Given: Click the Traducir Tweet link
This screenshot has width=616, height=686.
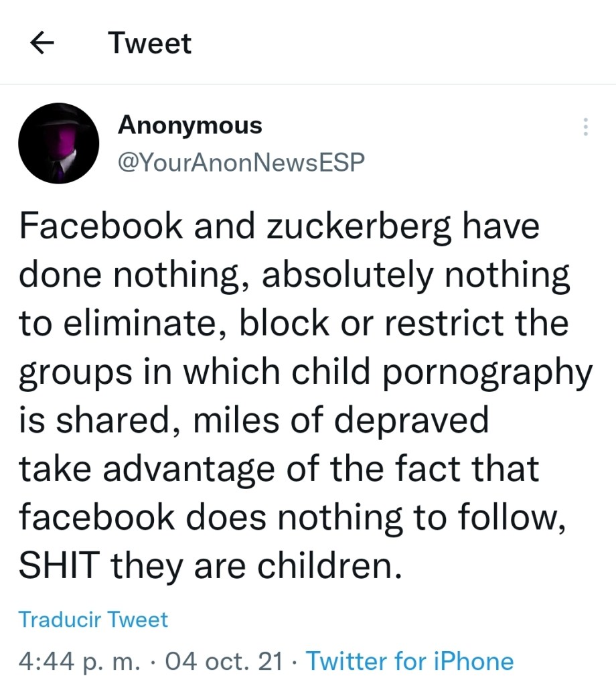Looking at the screenshot, I should [94, 619].
